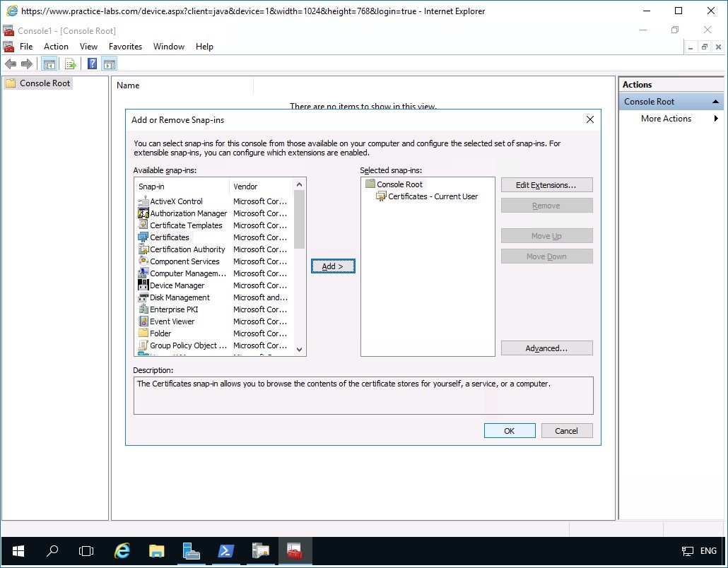The height and width of the screenshot is (568, 728).
Task: Open the Action menu
Action: tap(56, 46)
